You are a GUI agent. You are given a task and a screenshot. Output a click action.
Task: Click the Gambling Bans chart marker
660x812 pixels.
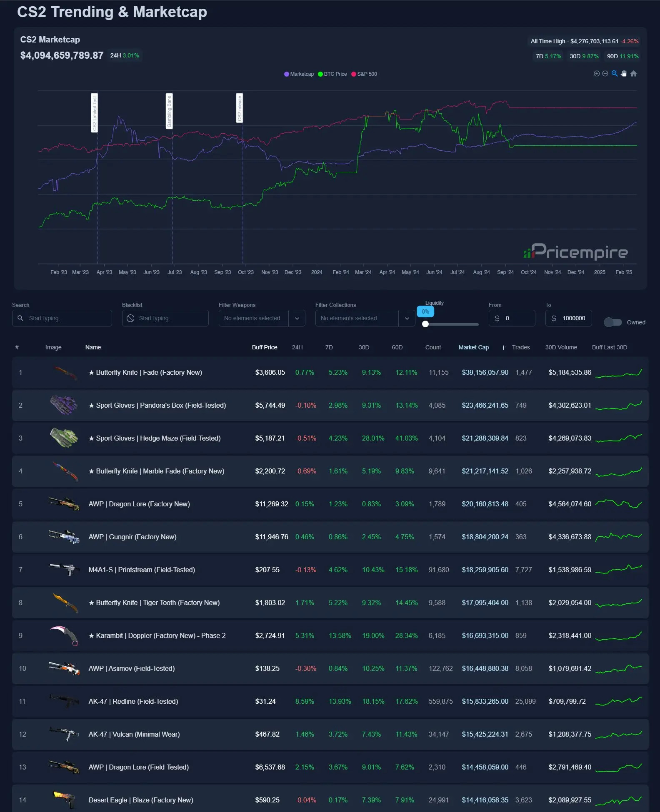pos(169,111)
